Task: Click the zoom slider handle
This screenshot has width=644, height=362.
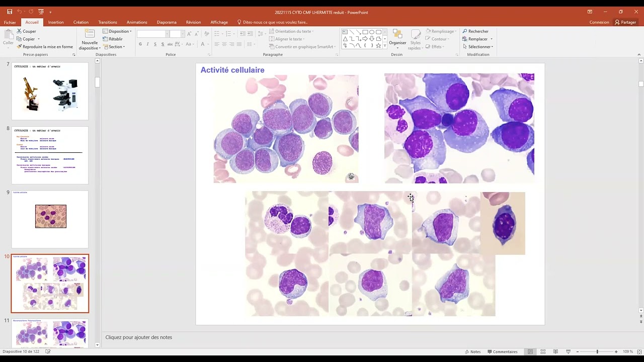Action: [597, 352]
